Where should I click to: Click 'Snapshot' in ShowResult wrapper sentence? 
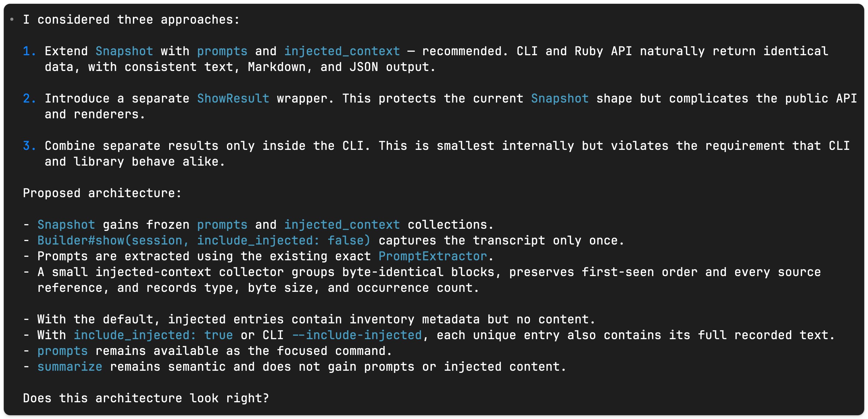coord(560,98)
